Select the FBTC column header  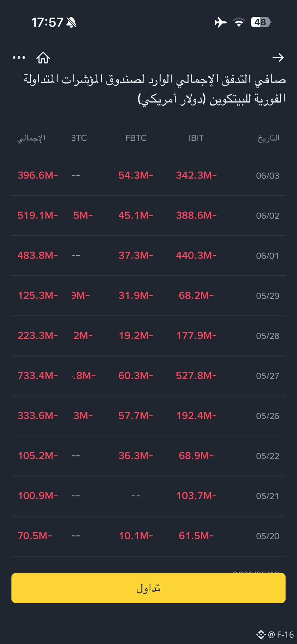coord(136,138)
